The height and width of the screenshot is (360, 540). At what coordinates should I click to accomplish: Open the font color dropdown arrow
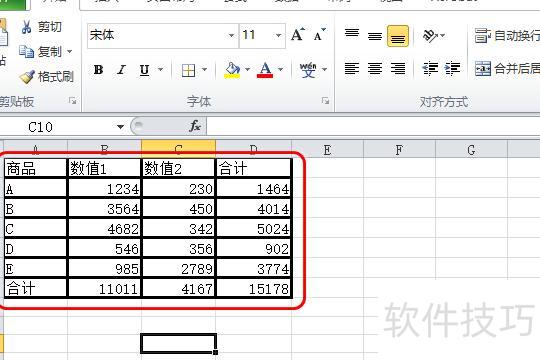pyautogui.click(x=281, y=70)
